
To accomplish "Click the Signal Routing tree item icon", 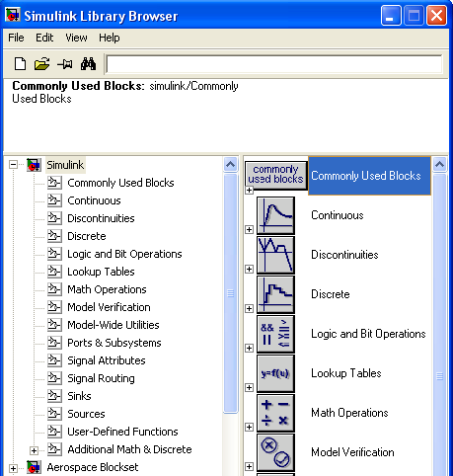I will coord(54,377).
